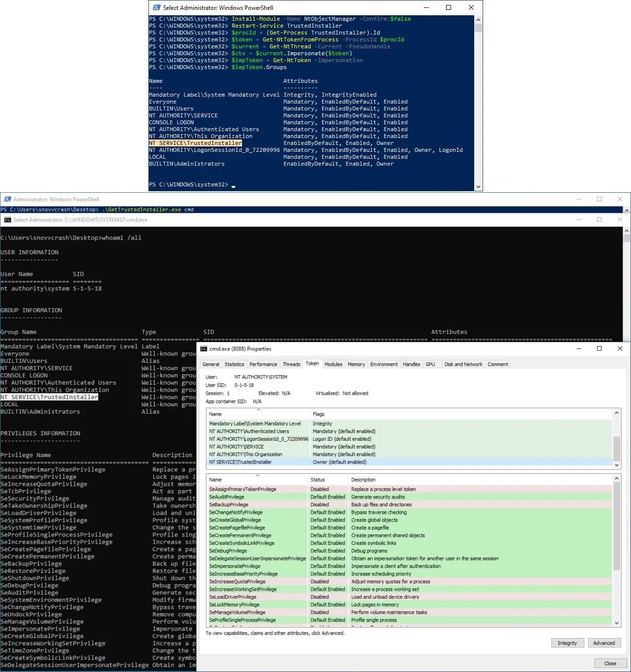
Task: Click groups list scroll-down arrow
Action: pos(617,464)
